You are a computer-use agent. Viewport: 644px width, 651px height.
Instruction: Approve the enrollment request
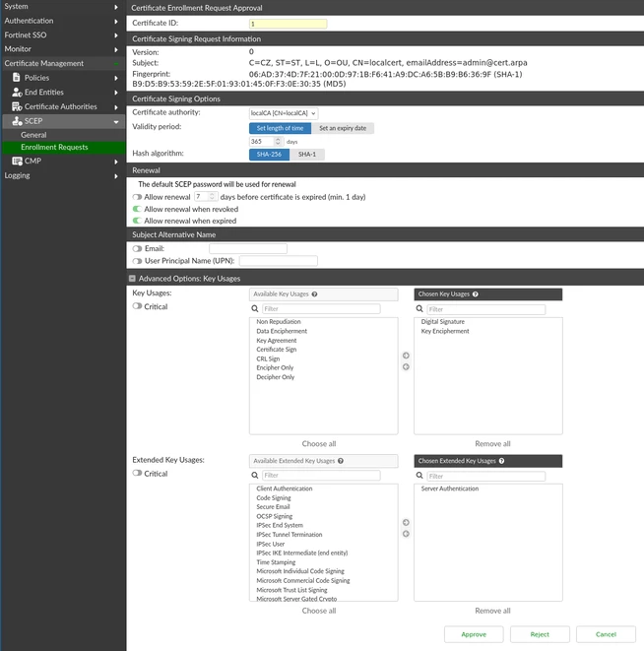474,634
